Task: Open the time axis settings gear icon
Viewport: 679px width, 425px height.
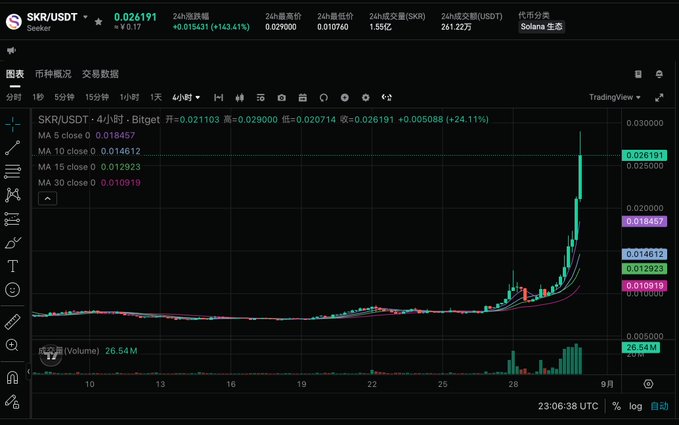Action: click(648, 384)
